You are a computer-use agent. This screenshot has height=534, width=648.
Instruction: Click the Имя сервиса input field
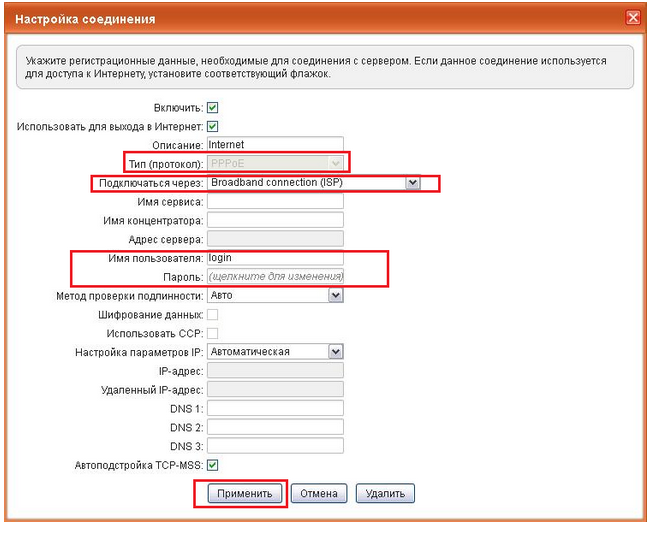[275, 201]
